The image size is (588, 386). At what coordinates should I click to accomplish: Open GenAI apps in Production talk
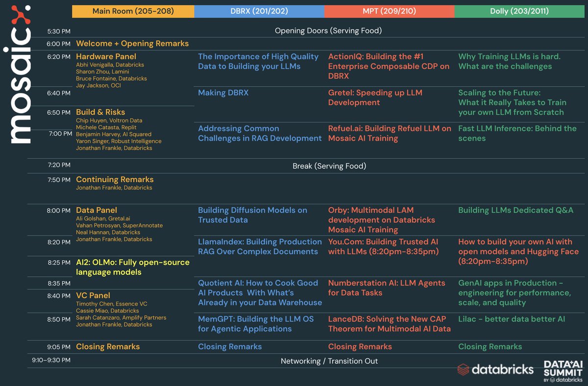click(514, 292)
